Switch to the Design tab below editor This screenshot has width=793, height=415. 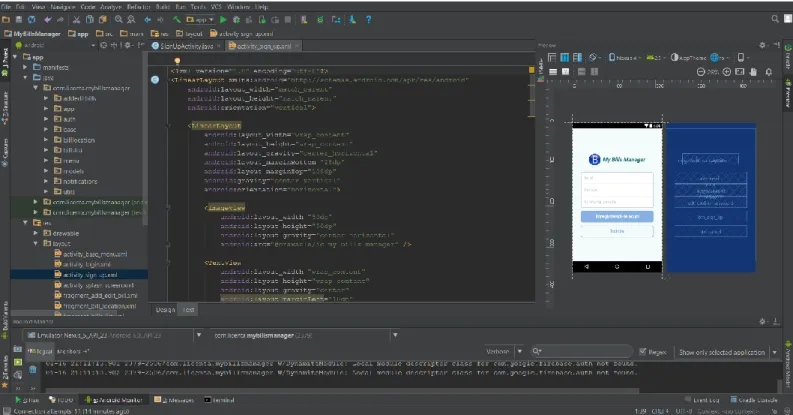[165, 309]
